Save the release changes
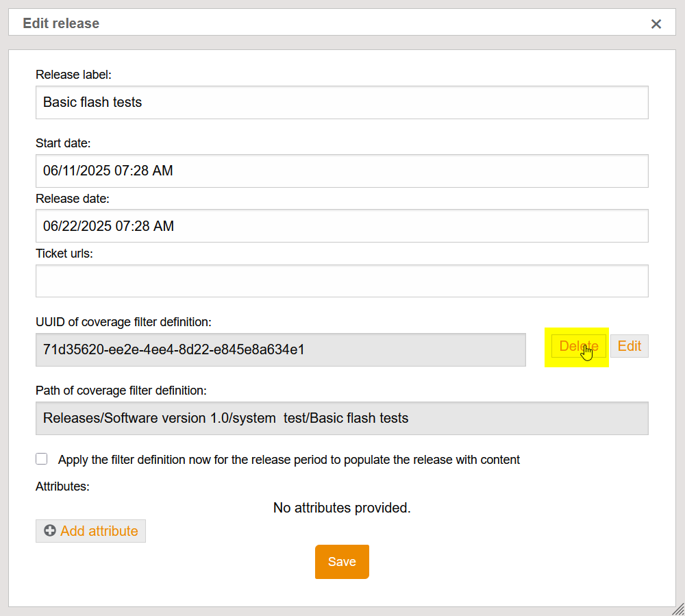Image resolution: width=685 pixels, height=616 pixels. click(x=342, y=562)
